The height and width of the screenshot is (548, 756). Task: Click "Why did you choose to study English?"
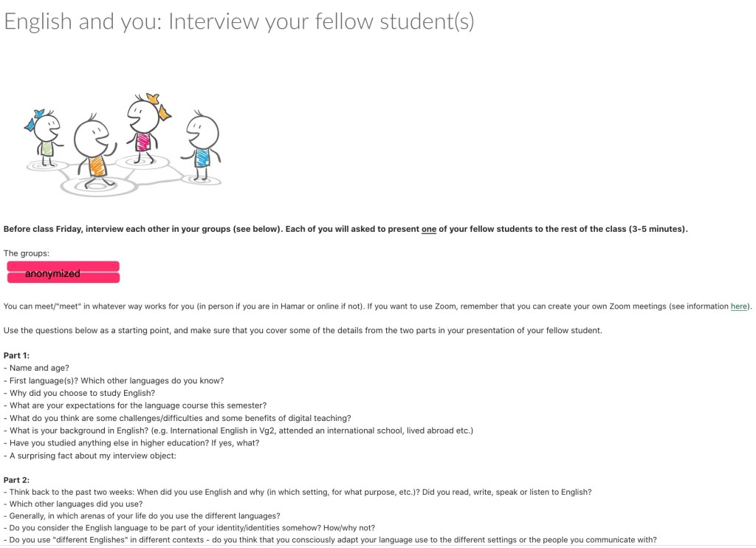pyautogui.click(x=79, y=393)
